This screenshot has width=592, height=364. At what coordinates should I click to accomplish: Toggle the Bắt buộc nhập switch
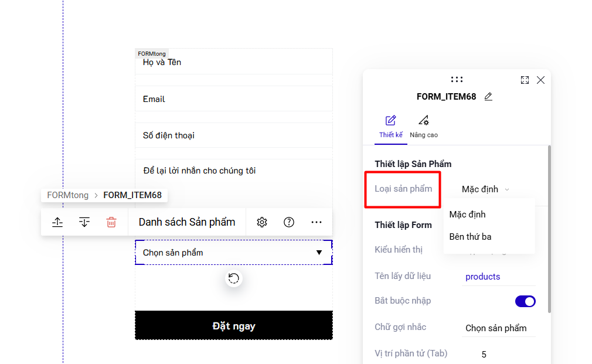(525, 301)
